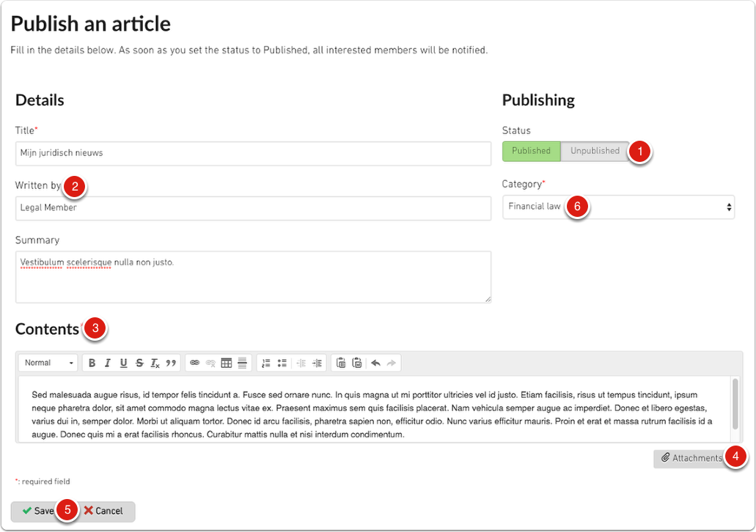This screenshot has width=756, height=532.
Task: Apply strikethrough to the text
Action: tap(139, 363)
